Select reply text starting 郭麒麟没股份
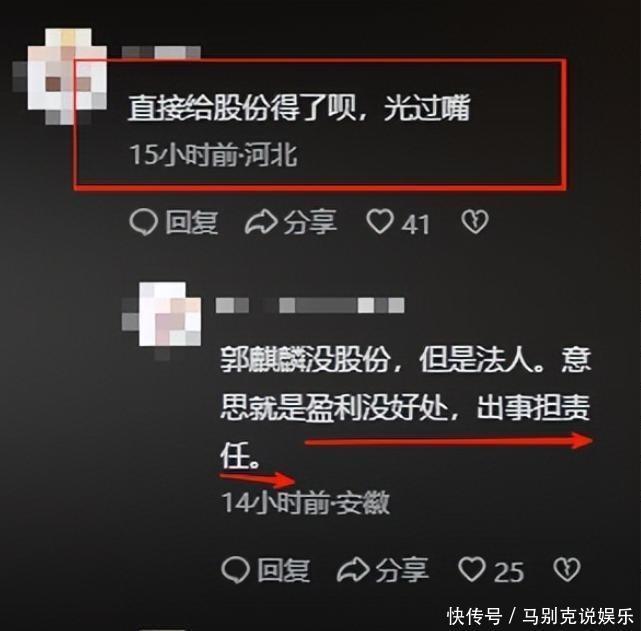 406,408
